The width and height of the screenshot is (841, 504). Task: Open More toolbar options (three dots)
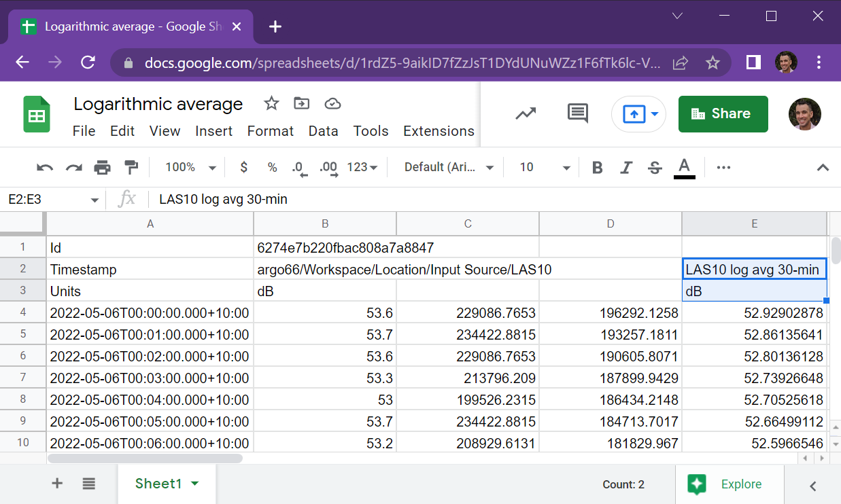click(x=723, y=167)
